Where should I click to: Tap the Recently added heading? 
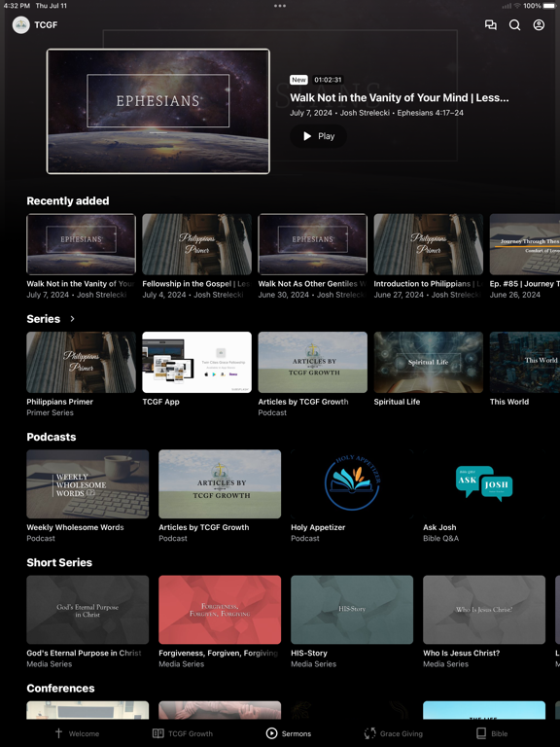pos(68,201)
